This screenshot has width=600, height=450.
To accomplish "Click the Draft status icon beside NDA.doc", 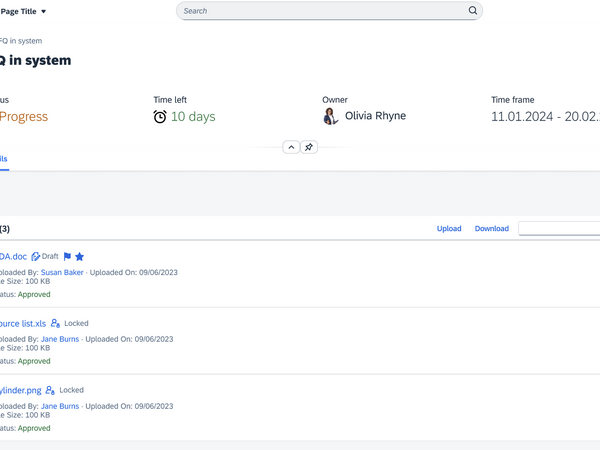I will tap(36, 257).
